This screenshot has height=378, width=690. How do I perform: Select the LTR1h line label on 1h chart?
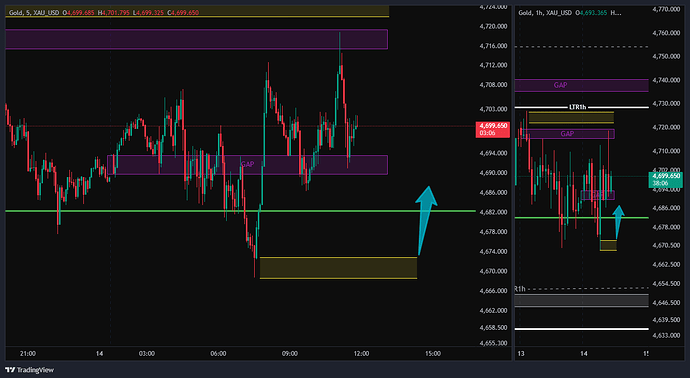tap(577, 107)
